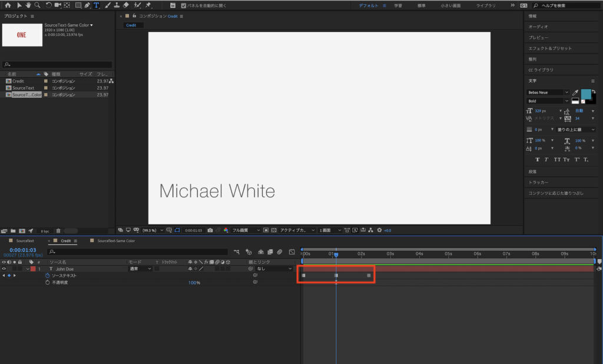This screenshot has width=603, height=364.
Task: Switch to the 学習 workspace
Action: (x=398, y=5)
